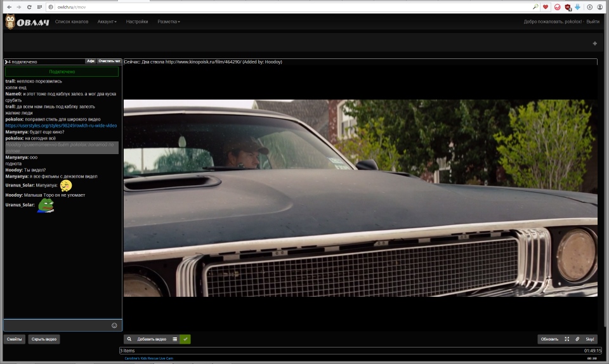Click Hoodoy's 'Малыша Торо он не уломает' message

(x=45, y=195)
